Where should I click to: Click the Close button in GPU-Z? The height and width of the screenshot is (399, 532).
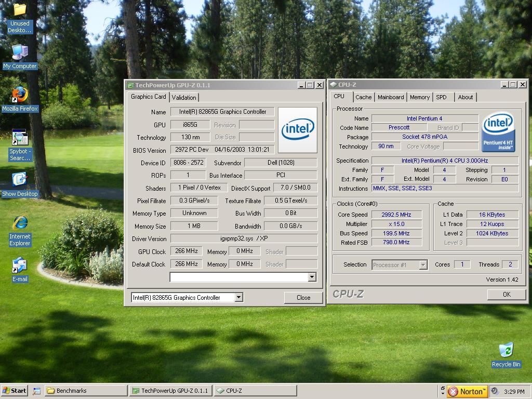(x=303, y=298)
